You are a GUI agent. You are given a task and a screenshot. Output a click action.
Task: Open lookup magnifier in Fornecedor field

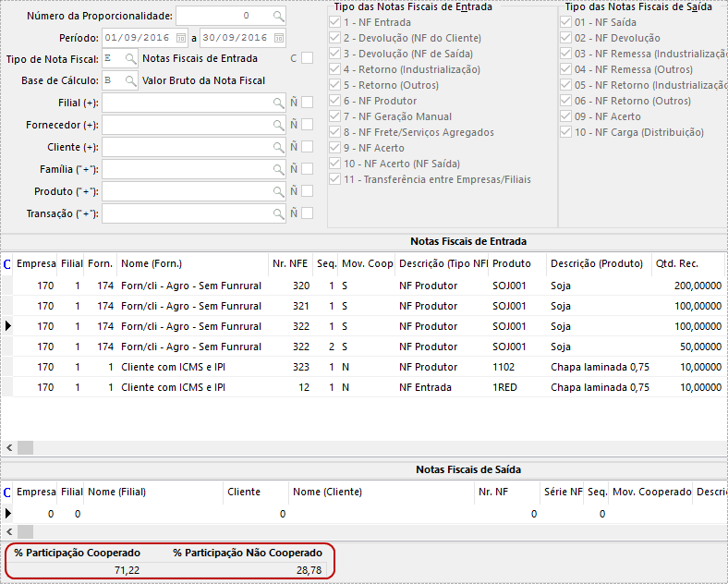click(278, 126)
